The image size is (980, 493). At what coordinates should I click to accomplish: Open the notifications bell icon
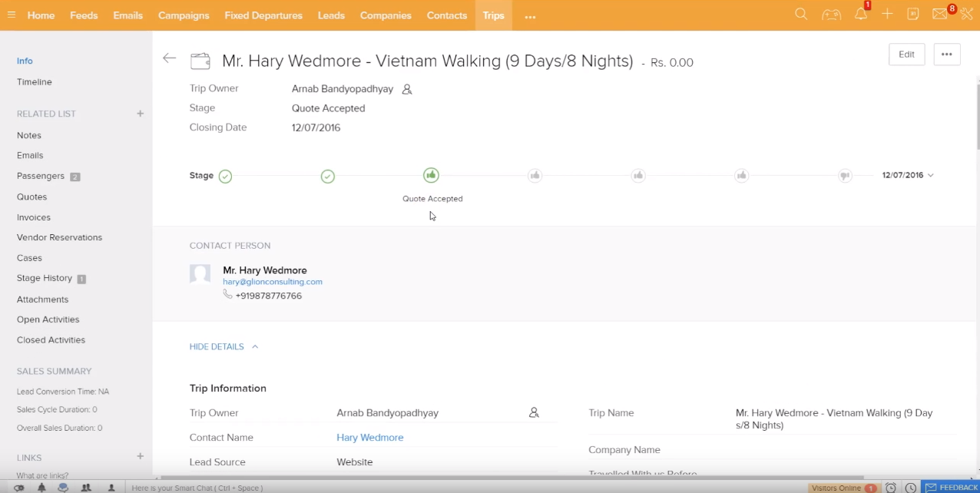click(861, 15)
